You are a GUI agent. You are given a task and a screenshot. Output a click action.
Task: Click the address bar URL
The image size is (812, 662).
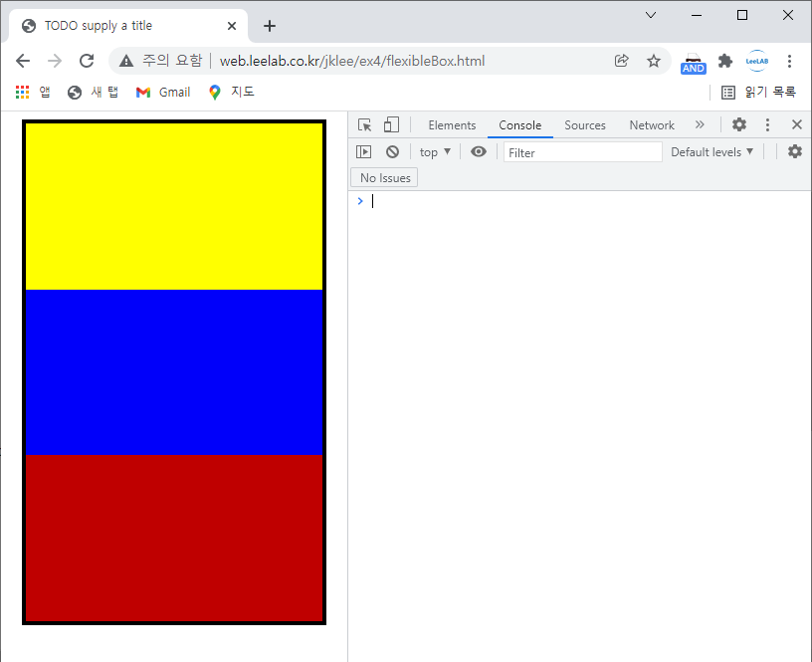352,61
